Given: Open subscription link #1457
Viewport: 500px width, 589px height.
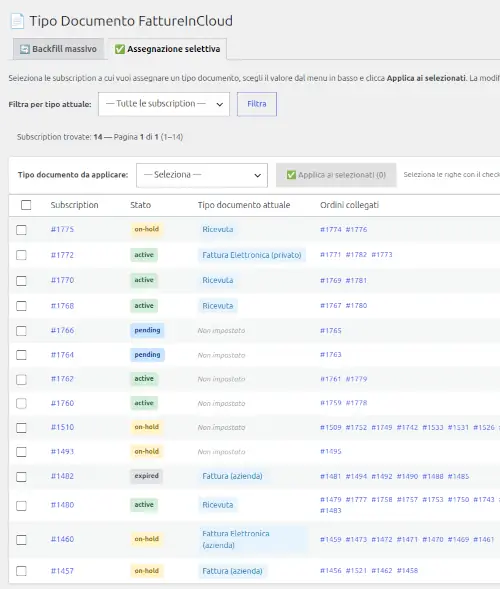Looking at the screenshot, I should pyautogui.click(x=62, y=571).
